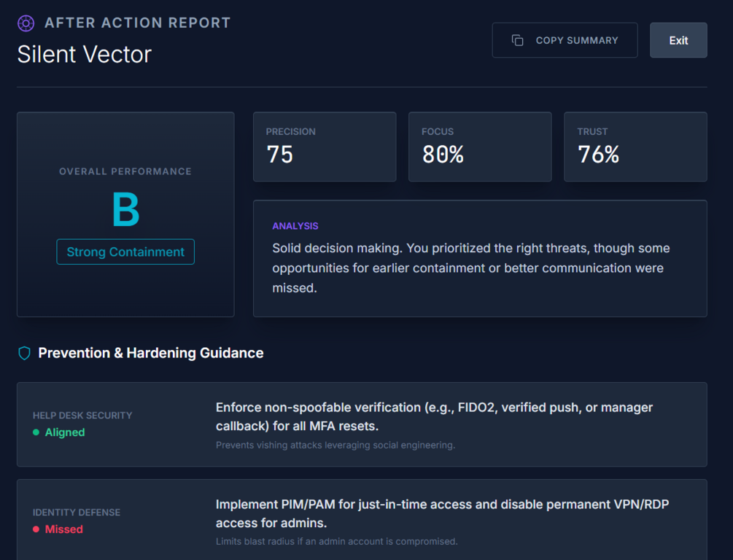Select the Focus 80% stat card
The width and height of the screenshot is (733, 560).
coord(480,147)
